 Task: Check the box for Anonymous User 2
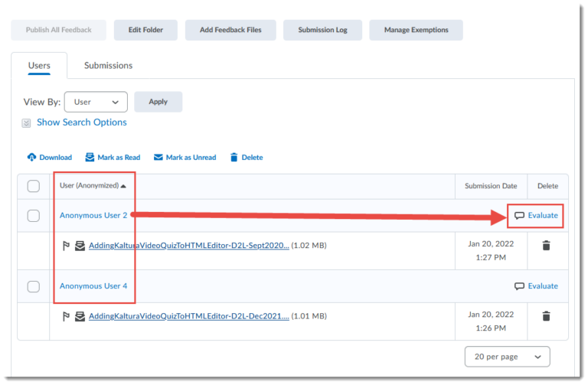[x=34, y=216]
